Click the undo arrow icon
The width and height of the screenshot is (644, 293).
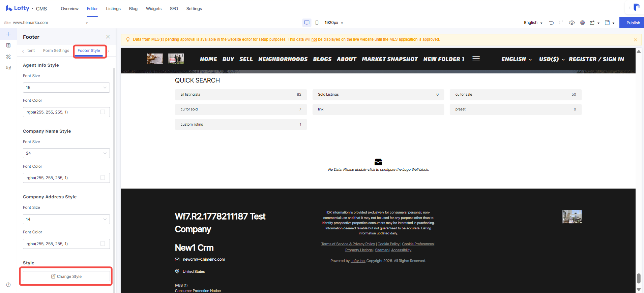[x=551, y=23]
